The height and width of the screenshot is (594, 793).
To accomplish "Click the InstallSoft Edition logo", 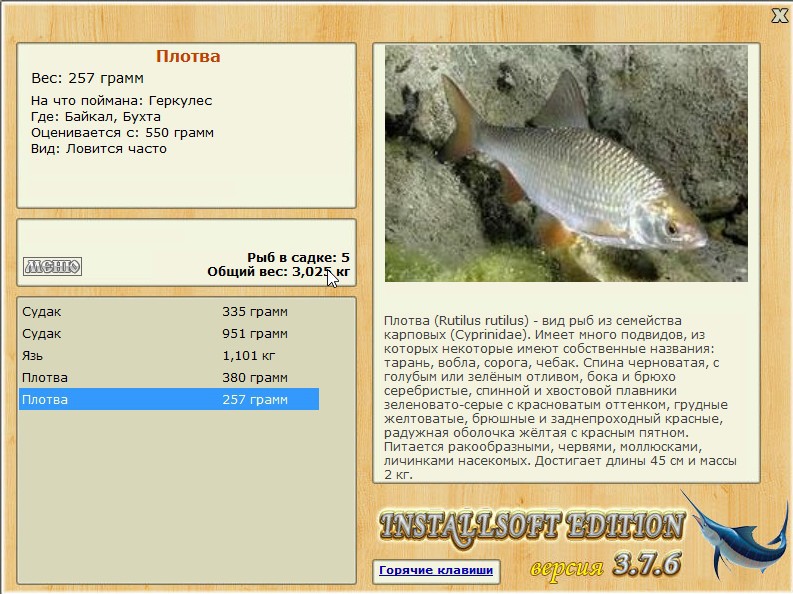I will pyautogui.click(x=531, y=528).
